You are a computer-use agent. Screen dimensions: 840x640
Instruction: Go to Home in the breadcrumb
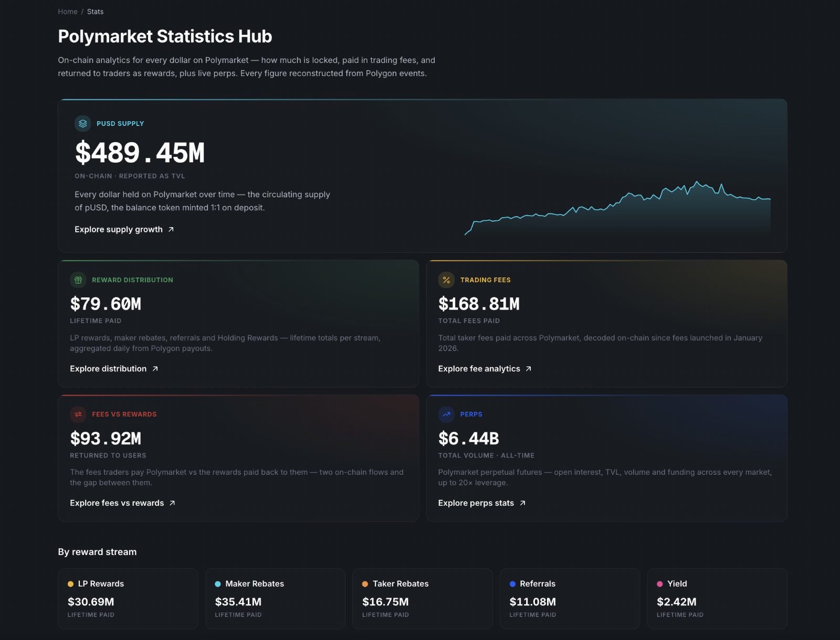coord(68,12)
